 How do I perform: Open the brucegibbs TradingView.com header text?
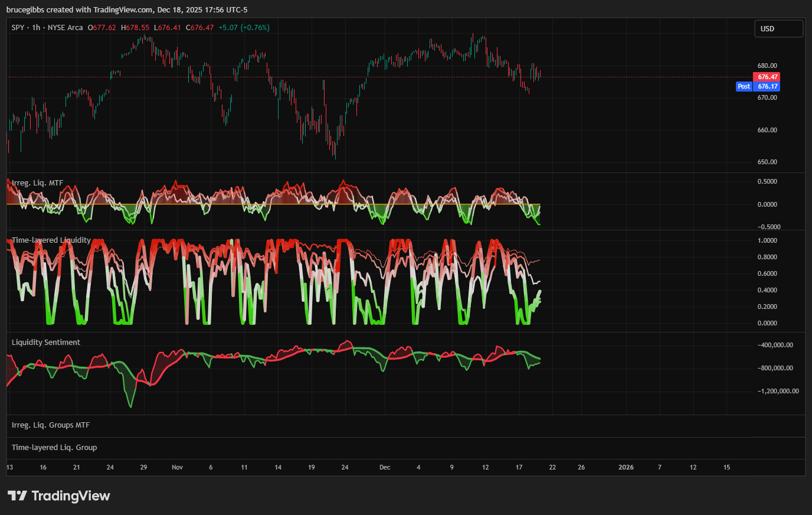pos(127,9)
